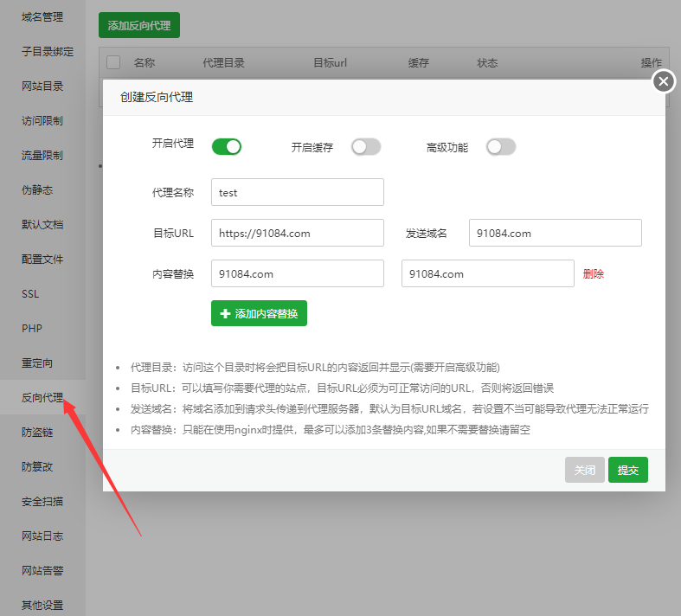Enable the 开启缓存 switch
Screen dimensions: 681x616
pos(365,147)
